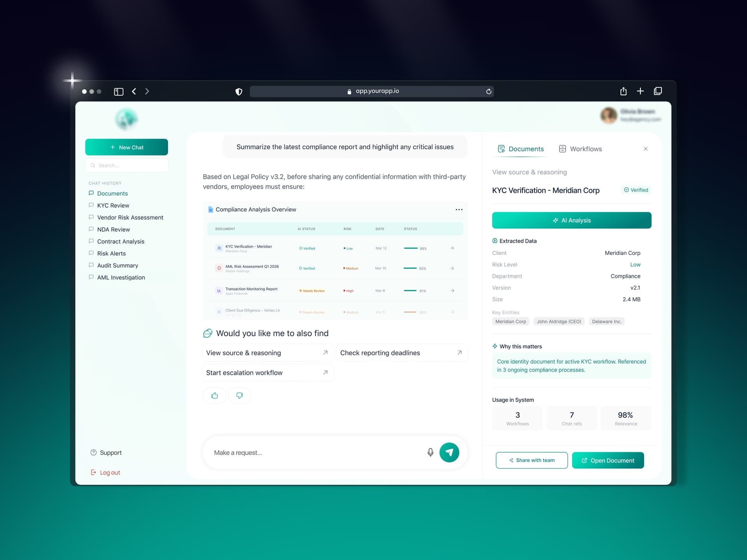747x560 pixels.
Task: Select the Meridian Corp entity tag
Action: coord(510,322)
